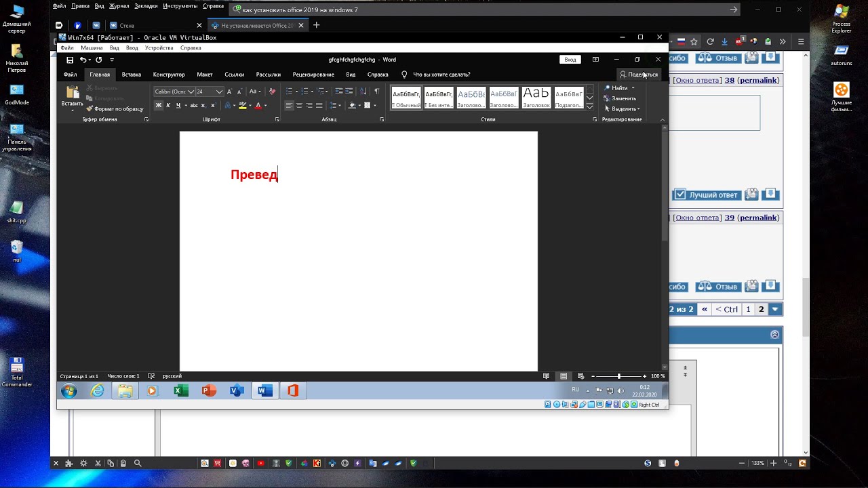This screenshot has width=868, height=488.
Task: Click the numbered list icon
Action: click(304, 91)
